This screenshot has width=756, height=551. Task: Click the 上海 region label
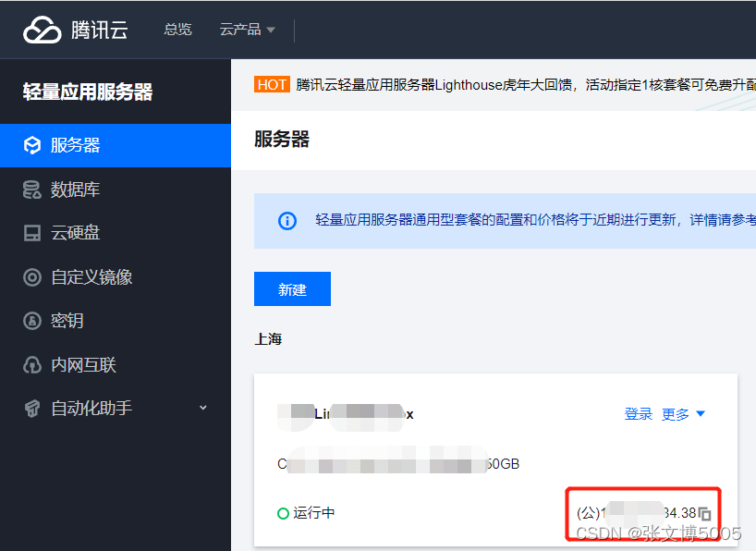(x=268, y=339)
